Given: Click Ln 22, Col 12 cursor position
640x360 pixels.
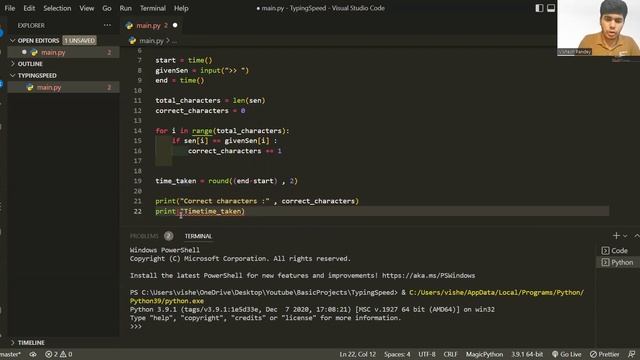Looking at the screenshot, I should pyautogui.click(x=358, y=354).
